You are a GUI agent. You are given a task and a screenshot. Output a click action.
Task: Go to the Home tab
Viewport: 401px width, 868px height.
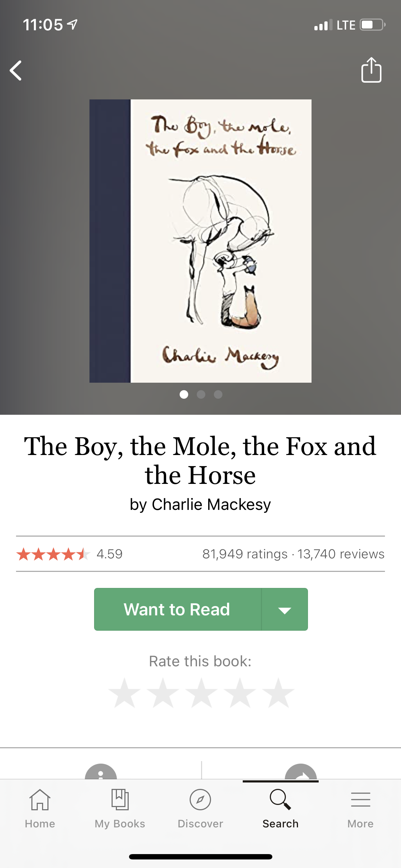40,808
